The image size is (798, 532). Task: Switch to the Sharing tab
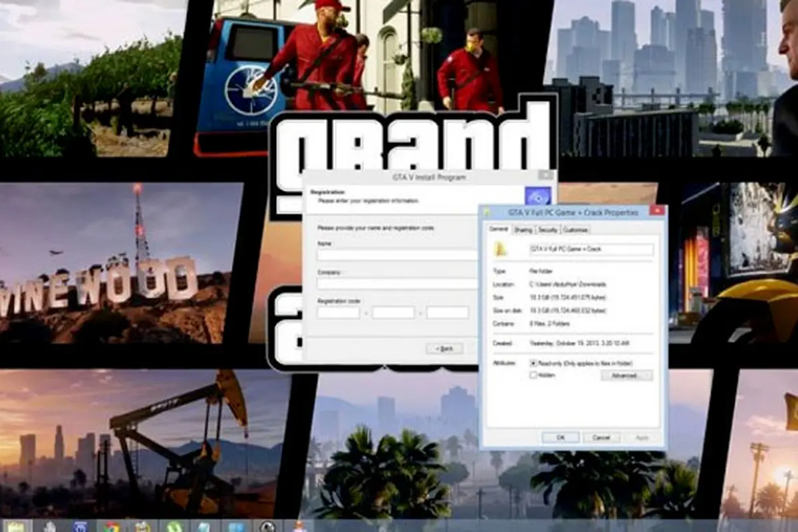pos(523,229)
